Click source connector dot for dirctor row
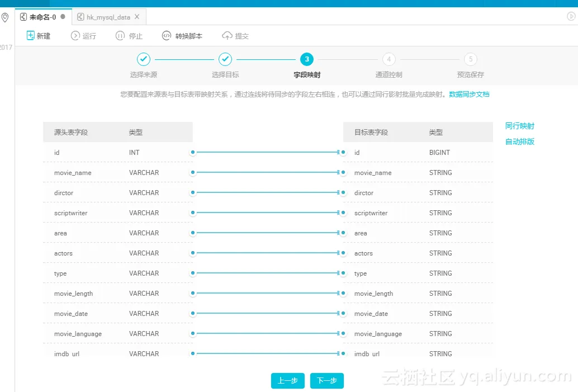Screen dimensions: 578x392 tap(193, 192)
